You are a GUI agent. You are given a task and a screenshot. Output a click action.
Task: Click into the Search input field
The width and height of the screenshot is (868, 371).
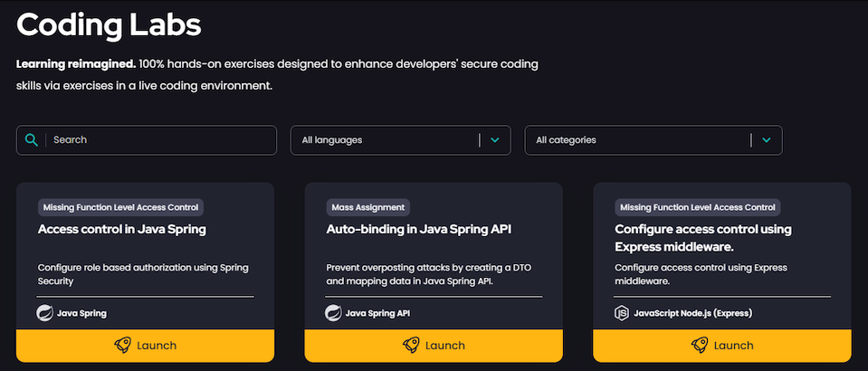[158, 140]
